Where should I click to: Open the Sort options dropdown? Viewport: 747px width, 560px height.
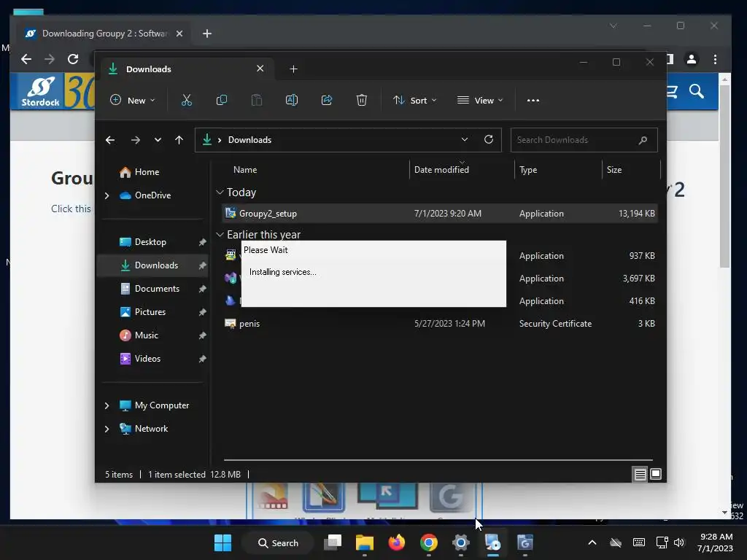coord(414,101)
